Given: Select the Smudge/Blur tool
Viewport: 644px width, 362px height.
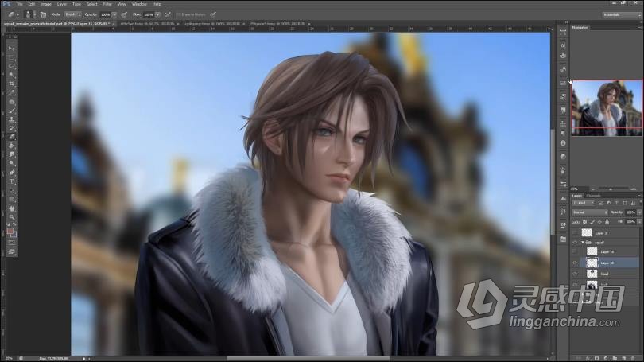Looking at the screenshot, I should tap(11, 154).
